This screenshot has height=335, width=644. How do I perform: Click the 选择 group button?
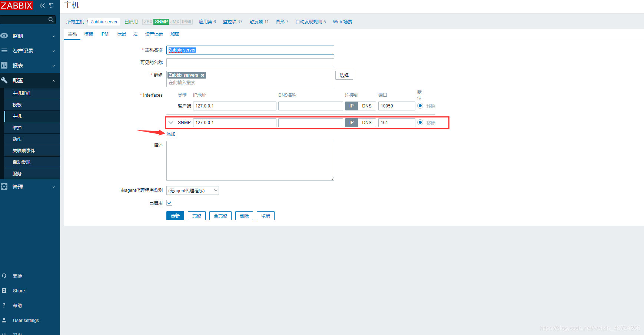(x=344, y=75)
